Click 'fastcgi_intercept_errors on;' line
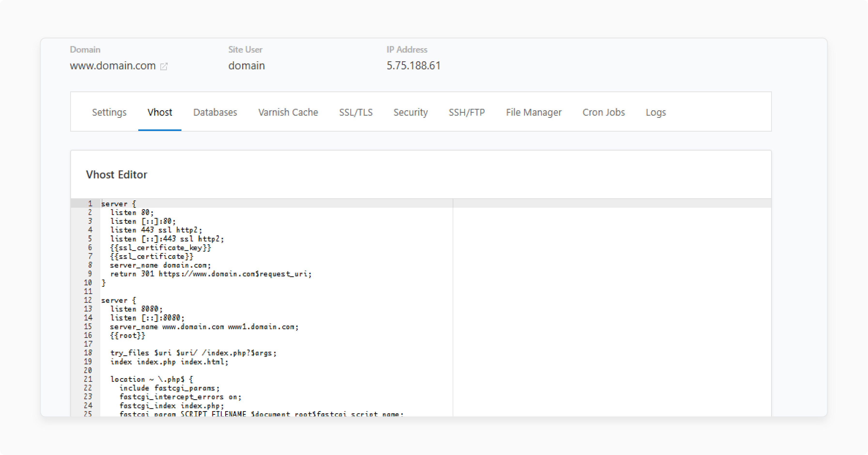868x455 pixels. [x=180, y=397]
